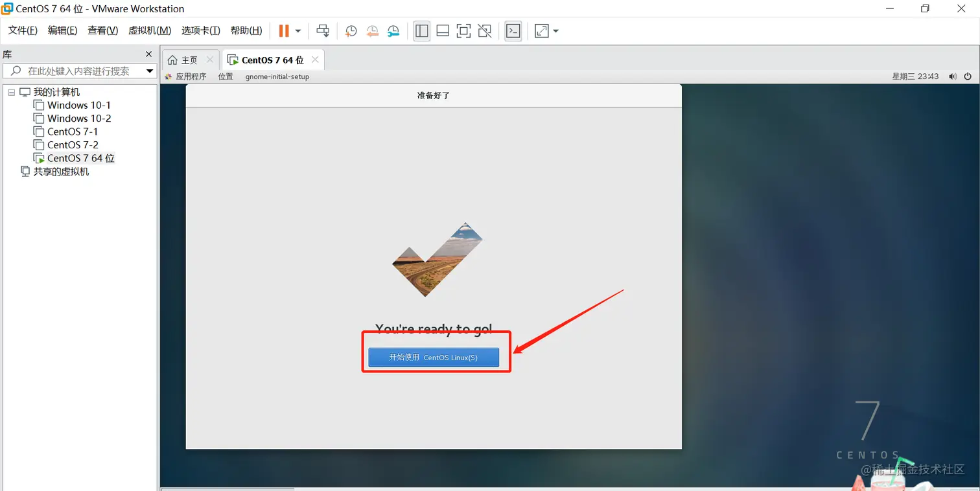Select CentOS 7 64 位 in library
Viewport: 980px width, 491px height.
81,158
